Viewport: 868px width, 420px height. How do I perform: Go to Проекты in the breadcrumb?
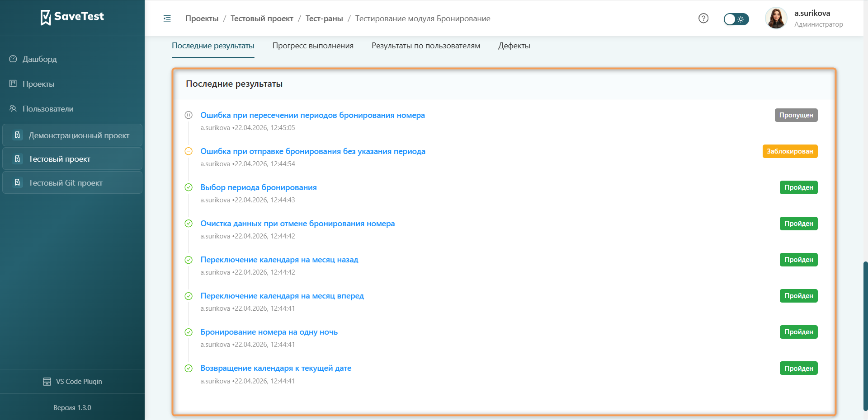[x=202, y=19]
